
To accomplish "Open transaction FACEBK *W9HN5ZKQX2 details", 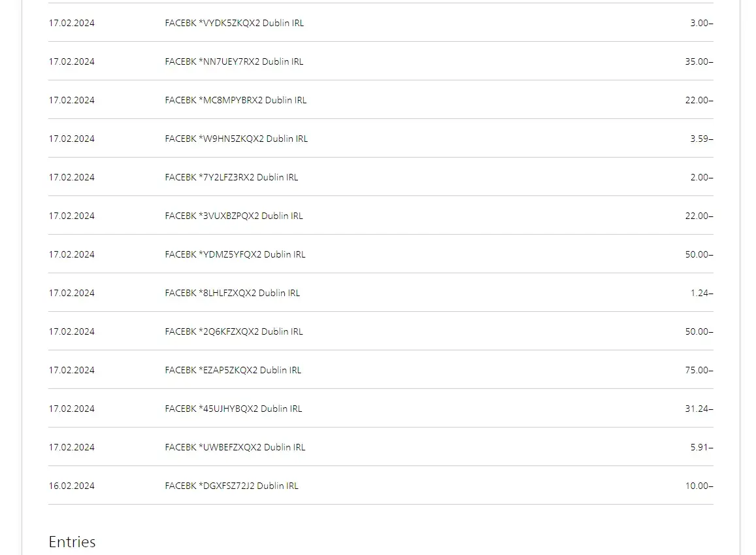I will [x=236, y=139].
